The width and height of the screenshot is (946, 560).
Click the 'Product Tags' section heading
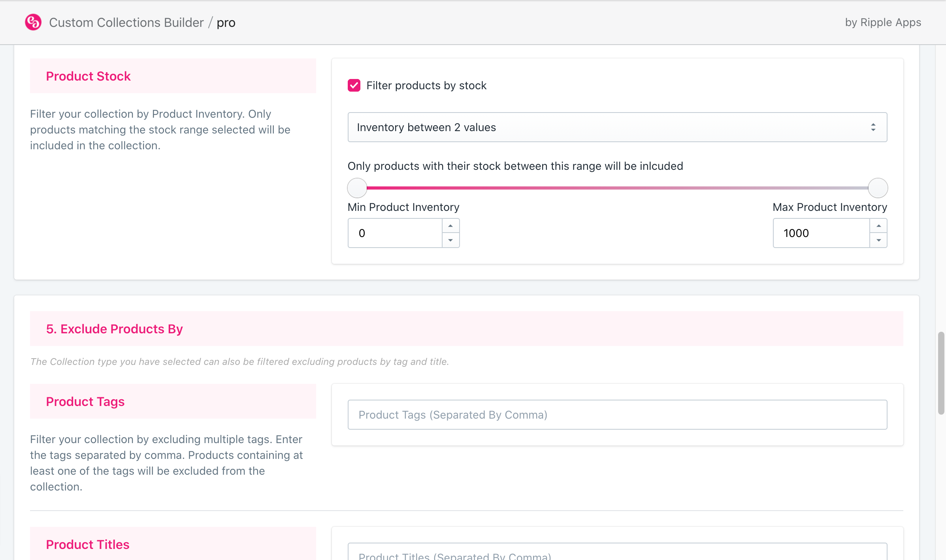tap(85, 401)
